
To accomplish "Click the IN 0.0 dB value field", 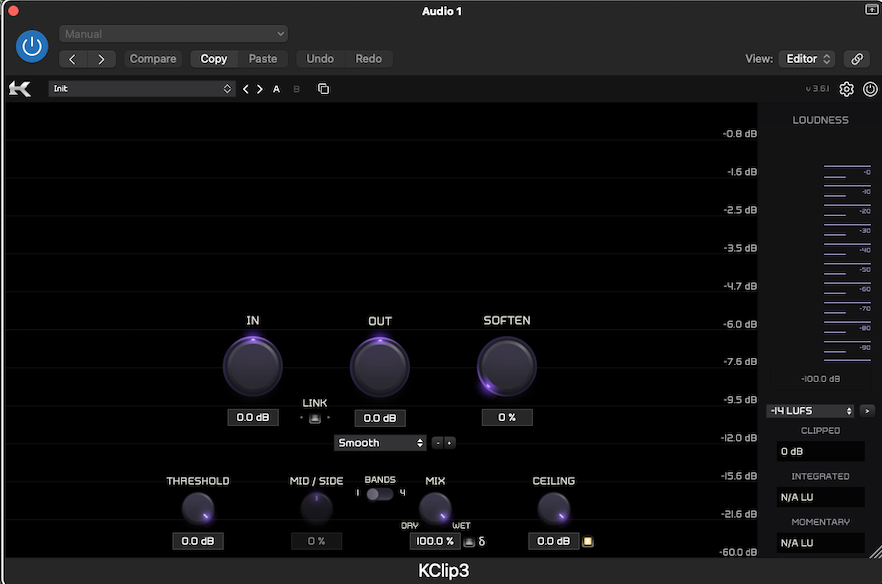I will 253,417.
